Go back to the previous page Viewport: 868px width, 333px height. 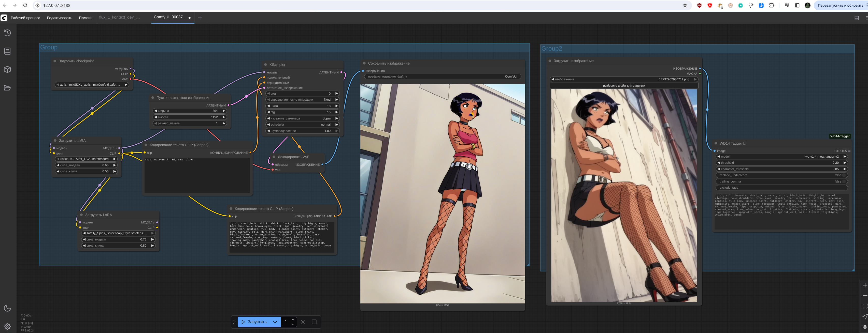point(4,5)
